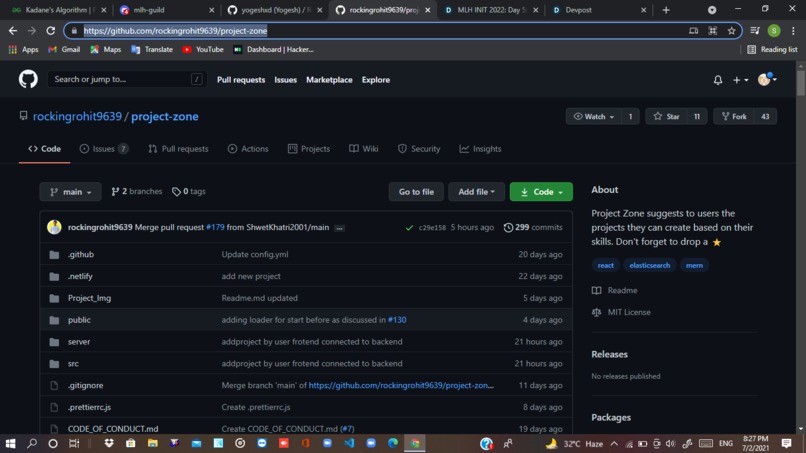Click the Go to file button
The height and width of the screenshot is (453, 806).
coord(416,192)
